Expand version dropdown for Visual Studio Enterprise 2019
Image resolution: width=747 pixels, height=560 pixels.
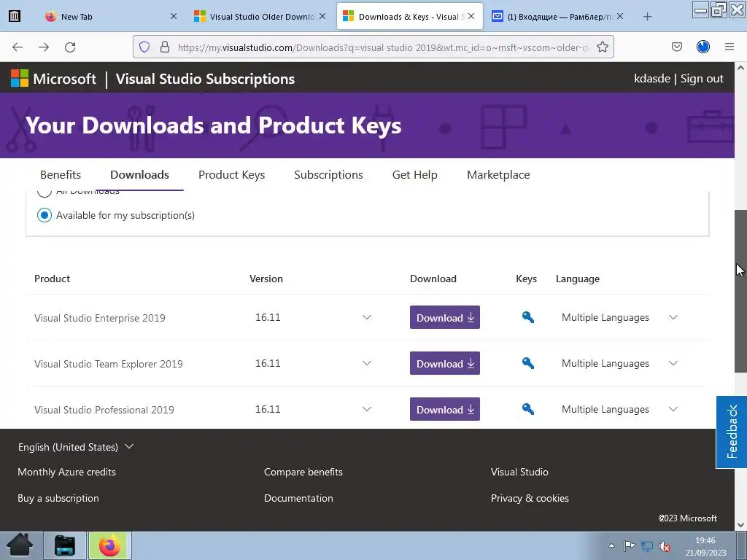point(366,317)
